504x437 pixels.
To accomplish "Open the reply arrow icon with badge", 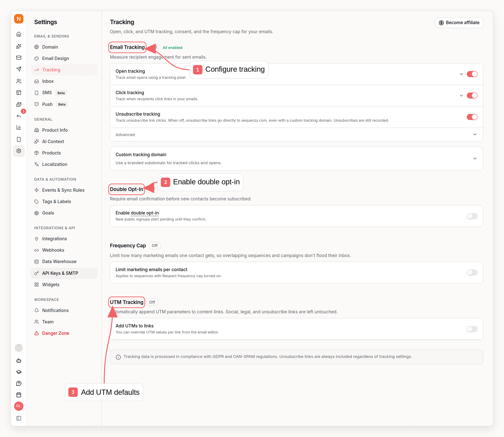I will (x=19, y=116).
